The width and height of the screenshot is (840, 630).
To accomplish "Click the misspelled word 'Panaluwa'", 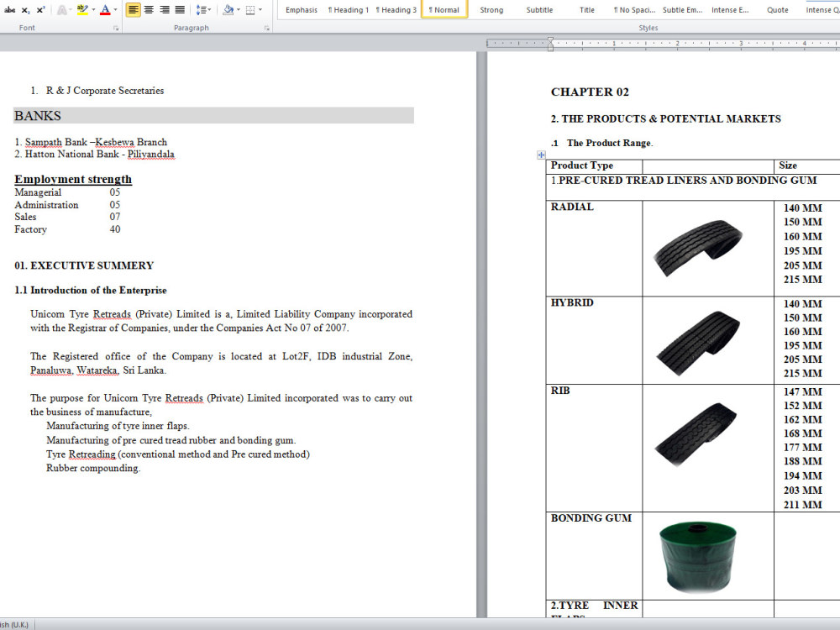I will 51,370.
